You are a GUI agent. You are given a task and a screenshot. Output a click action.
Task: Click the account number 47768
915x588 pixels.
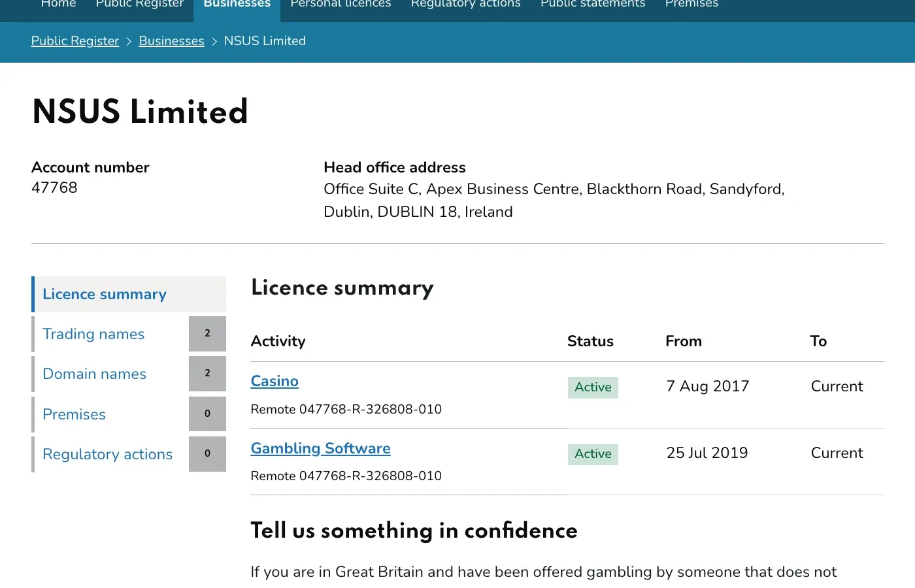click(54, 188)
